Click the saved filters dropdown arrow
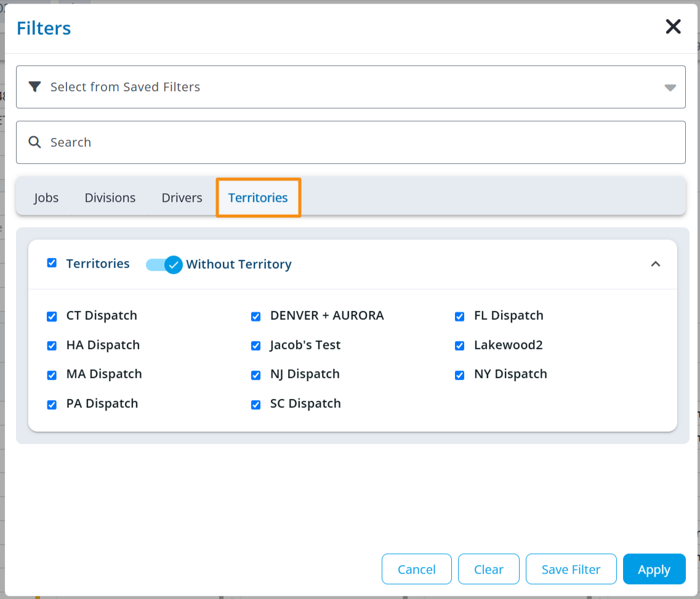This screenshot has height=599, width=700. (x=670, y=87)
